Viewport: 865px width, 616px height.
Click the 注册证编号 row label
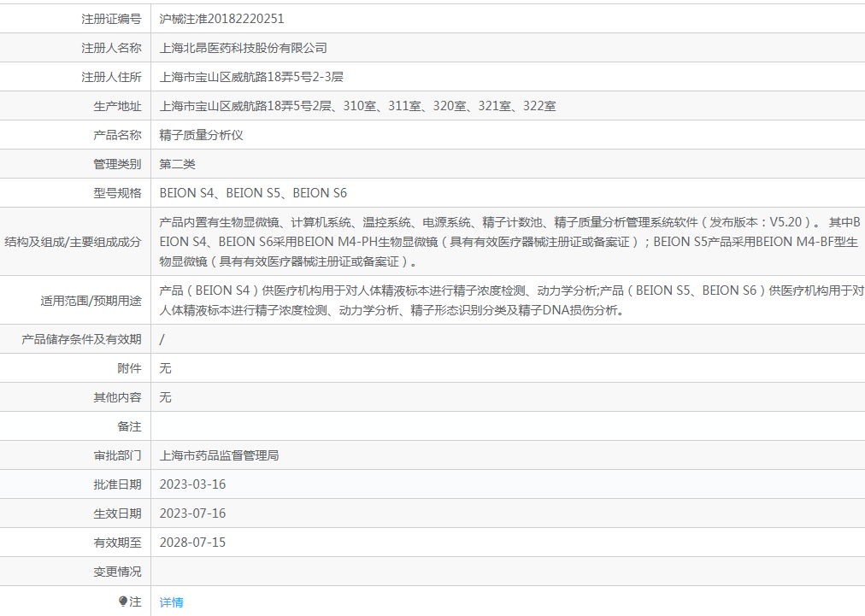111,19
